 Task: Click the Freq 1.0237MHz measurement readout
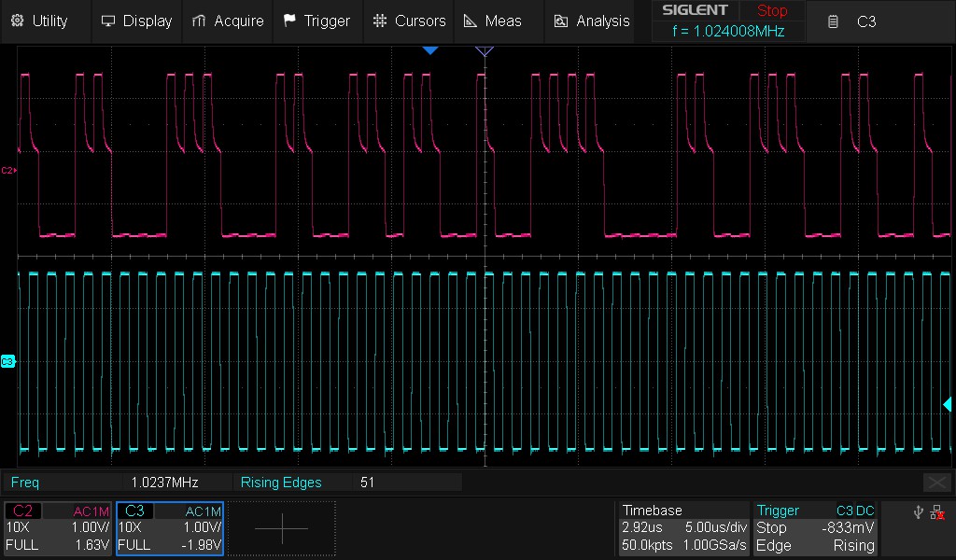point(117,483)
